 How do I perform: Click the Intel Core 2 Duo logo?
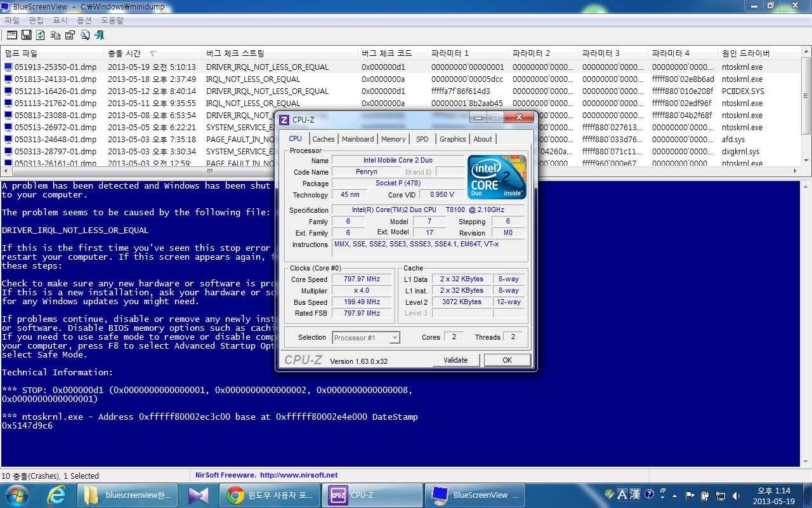click(x=497, y=177)
